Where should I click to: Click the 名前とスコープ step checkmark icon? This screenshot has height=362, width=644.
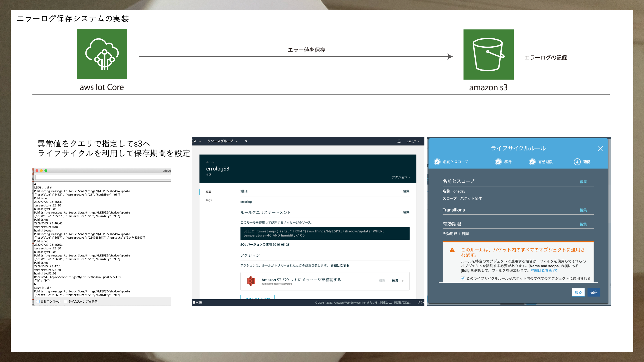click(437, 162)
